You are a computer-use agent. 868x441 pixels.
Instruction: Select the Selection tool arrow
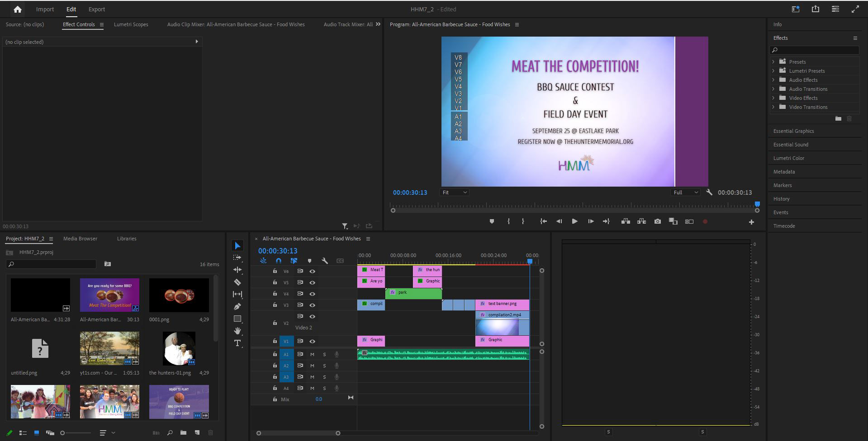(x=237, y=245)
